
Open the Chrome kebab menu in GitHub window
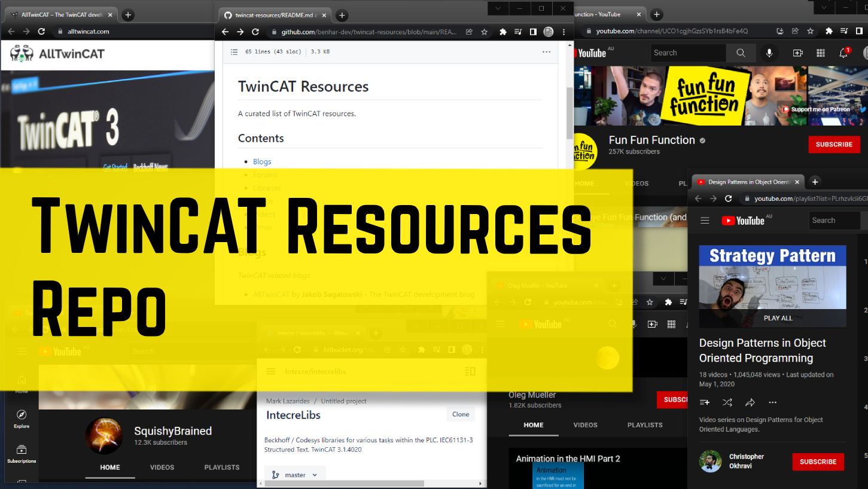pos(564,32)
